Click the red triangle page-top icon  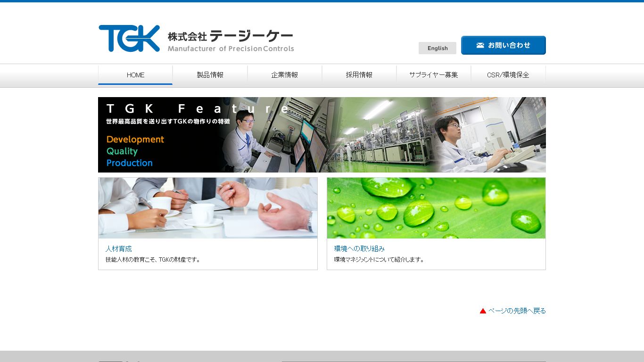[x=483, y=311]
